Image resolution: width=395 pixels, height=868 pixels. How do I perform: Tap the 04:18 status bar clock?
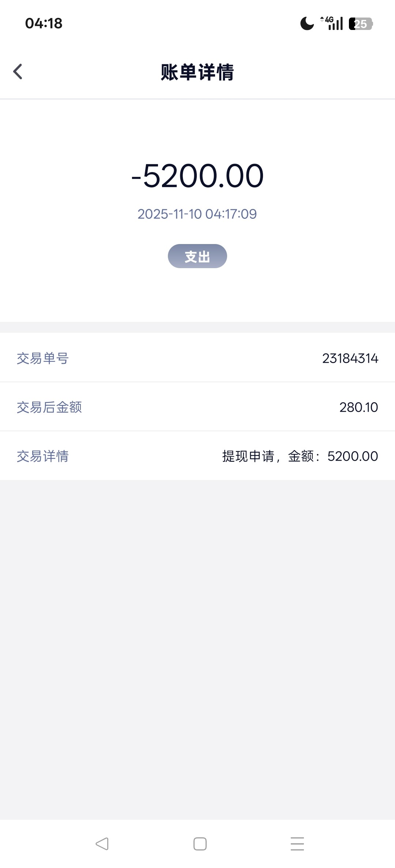pos(44,23)
